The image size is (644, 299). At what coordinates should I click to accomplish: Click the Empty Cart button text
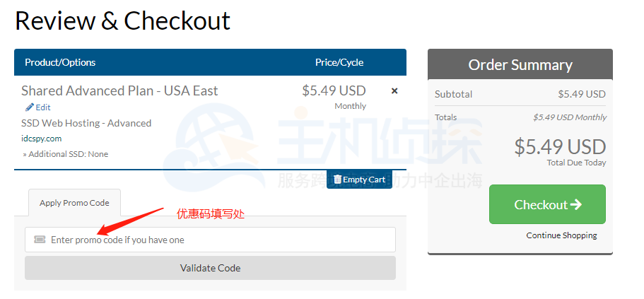(364, 180)
